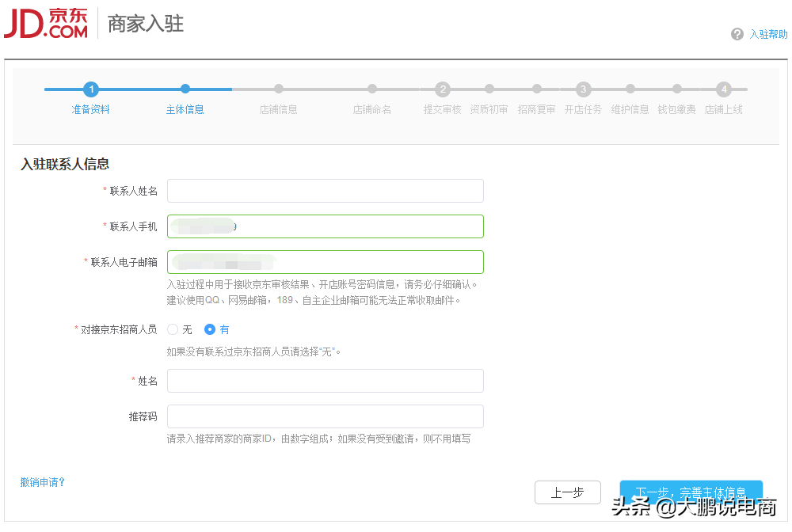Viewport: 792px width, 532px height.
Task: Focus the 联系人姓名 input field
Action: pos(326,191)
